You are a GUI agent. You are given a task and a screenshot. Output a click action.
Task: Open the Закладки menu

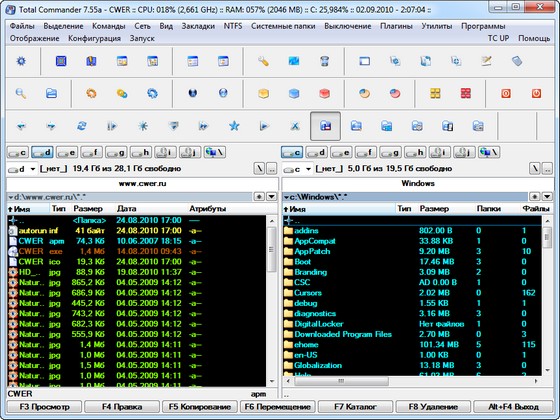pyautogui.click(x=198, y=26)
